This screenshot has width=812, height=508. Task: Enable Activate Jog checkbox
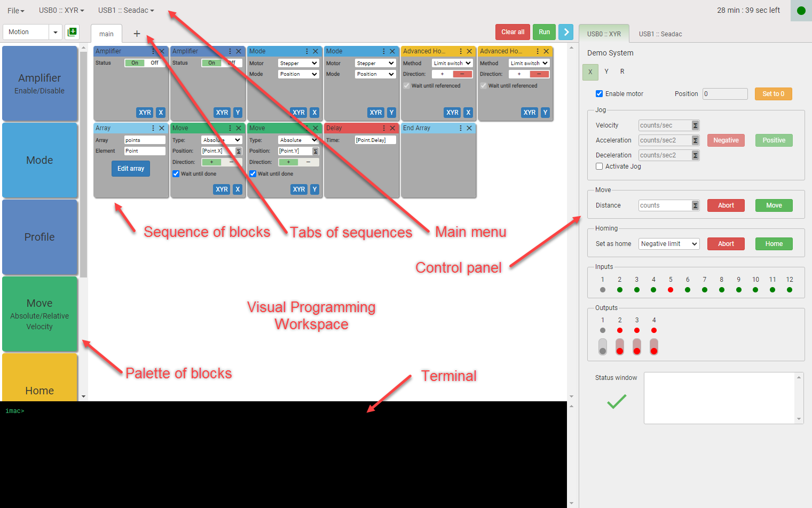599,166
